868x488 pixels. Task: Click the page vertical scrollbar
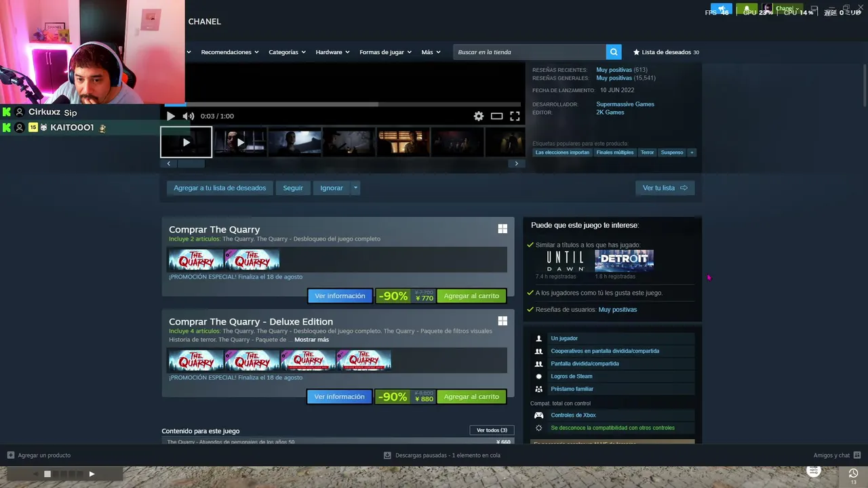[x=865, y=85]
